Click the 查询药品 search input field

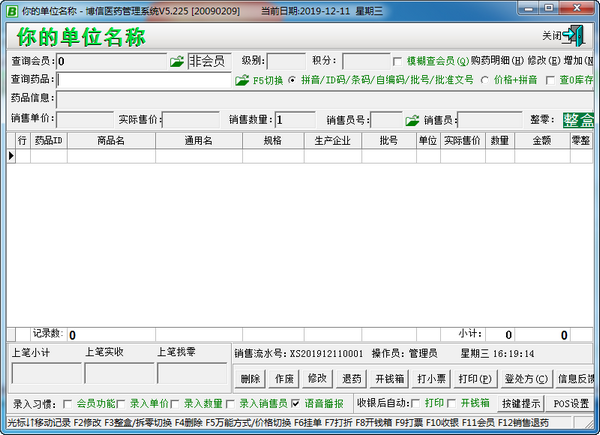(x=145, y=80)
